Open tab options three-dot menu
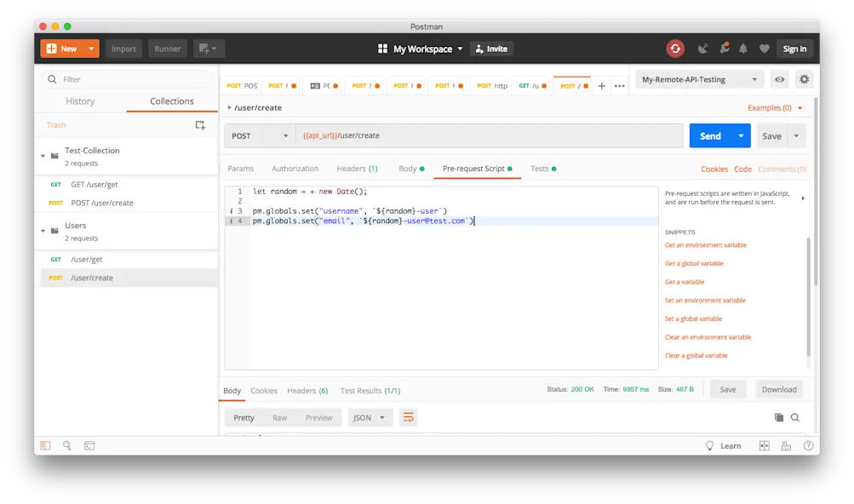The image size is (854, 504). 619,85
